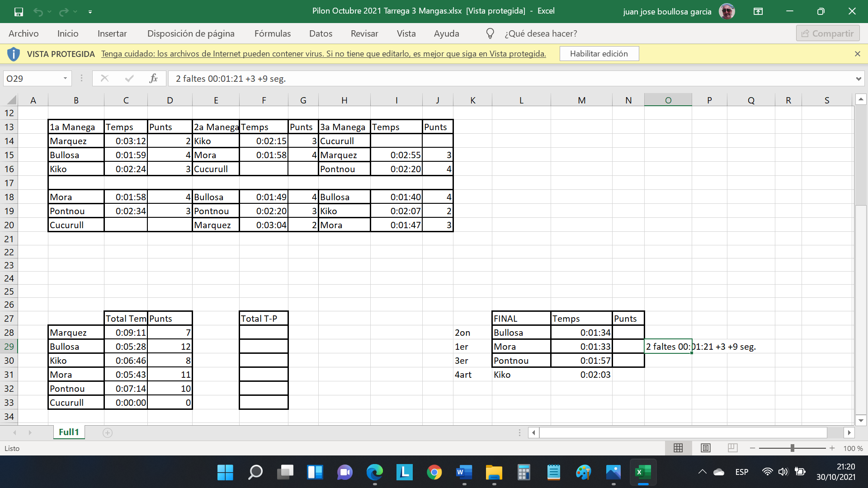Click the Habilitar edición button
868x488 pixels.
pos(599,54)
